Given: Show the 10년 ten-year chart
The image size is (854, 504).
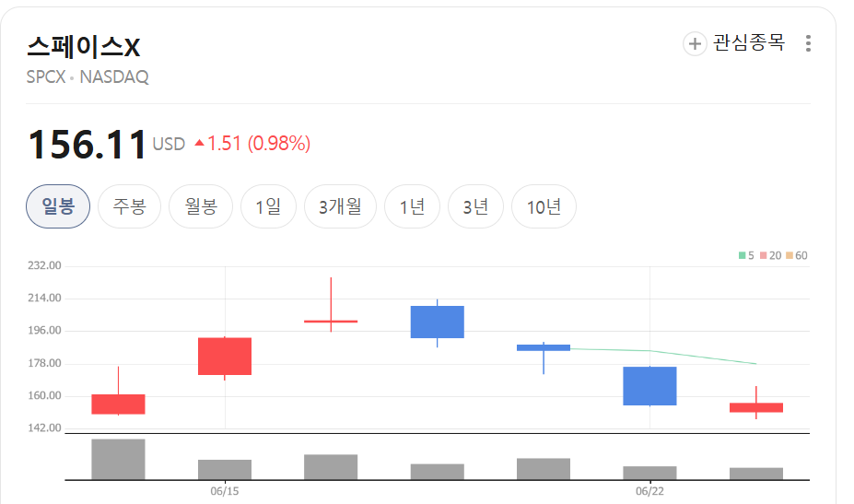Looking at the screenshot, I should point(544,206).
